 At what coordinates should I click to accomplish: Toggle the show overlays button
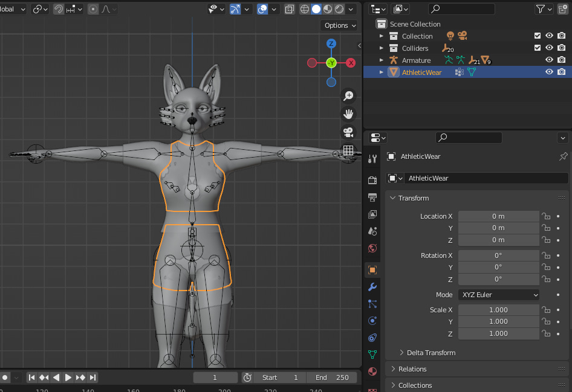tap(262, 9)
